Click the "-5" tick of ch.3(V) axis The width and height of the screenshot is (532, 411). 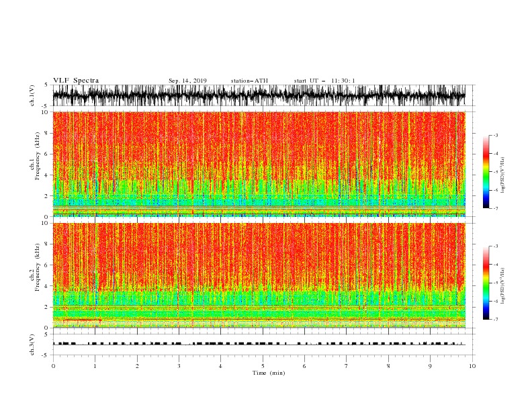click(46, 355)
